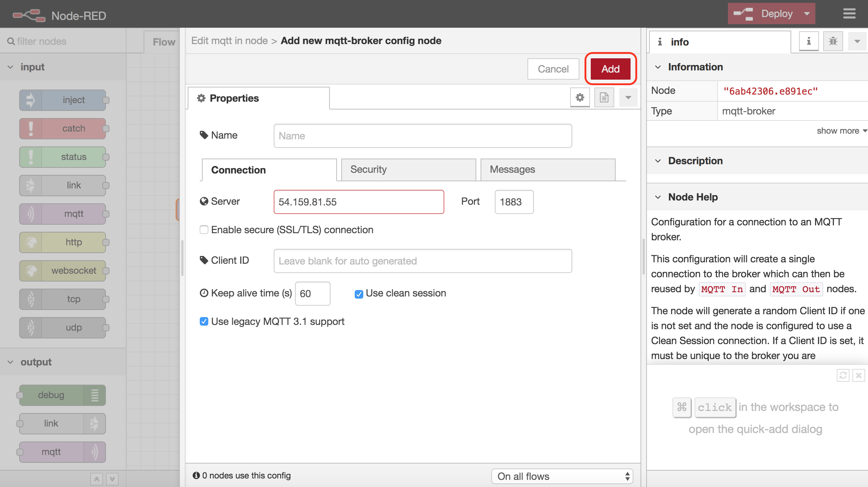
Task: Open the Deploy options dropdown arrow
Action: point(807,14)
